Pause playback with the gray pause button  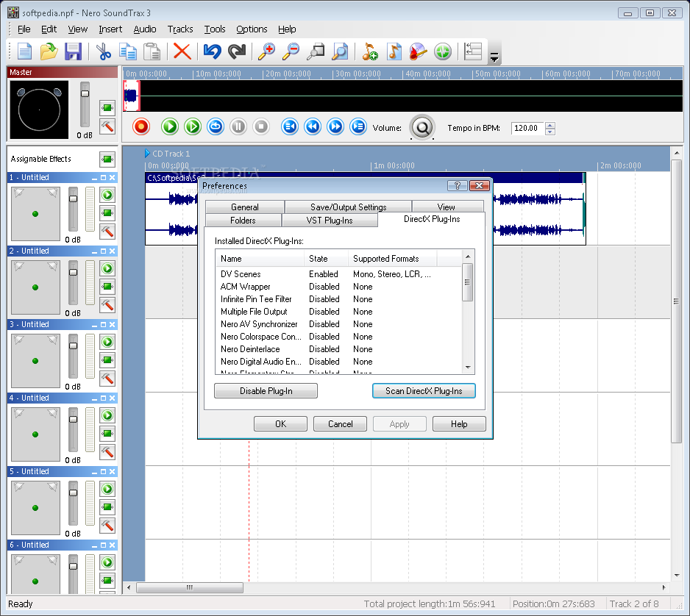pyautogui.click(x=238, y=126)
